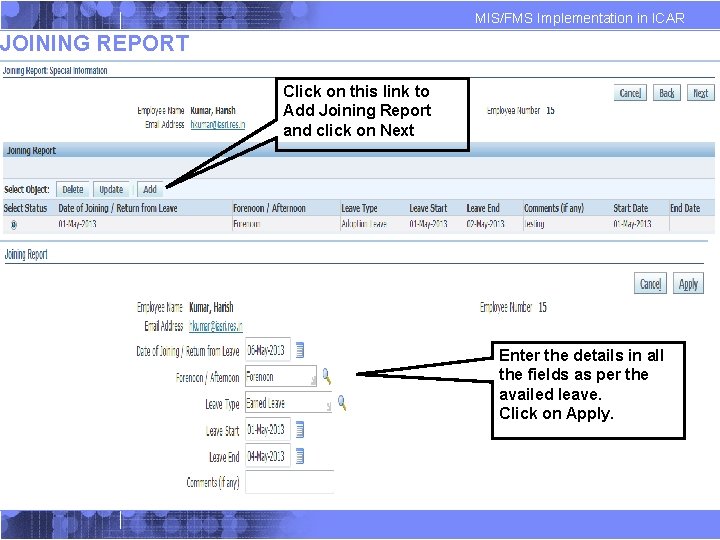Click the Start Date column header
The height and width of the screenshot is (540, 720).
click(x=630, y=208)
